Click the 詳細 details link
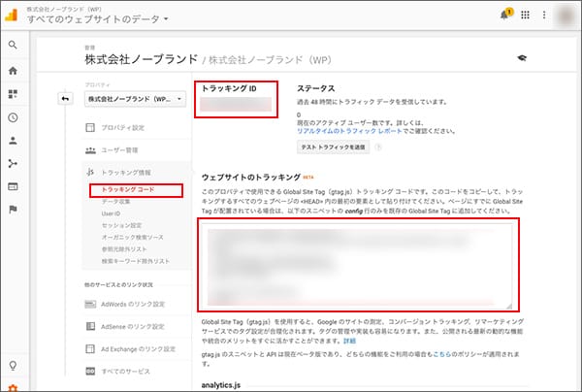Image resolution: width=582 pixels, height=392 pixels. pos(349,341)
